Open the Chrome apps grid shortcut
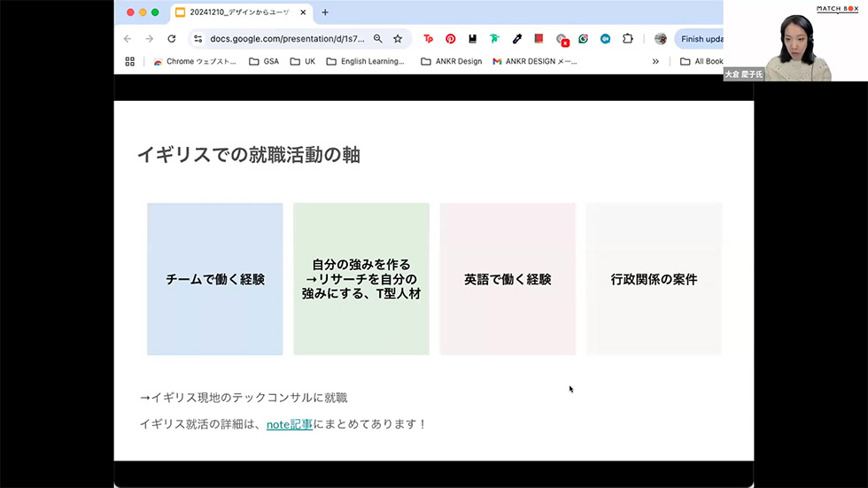 pos(130,62)
